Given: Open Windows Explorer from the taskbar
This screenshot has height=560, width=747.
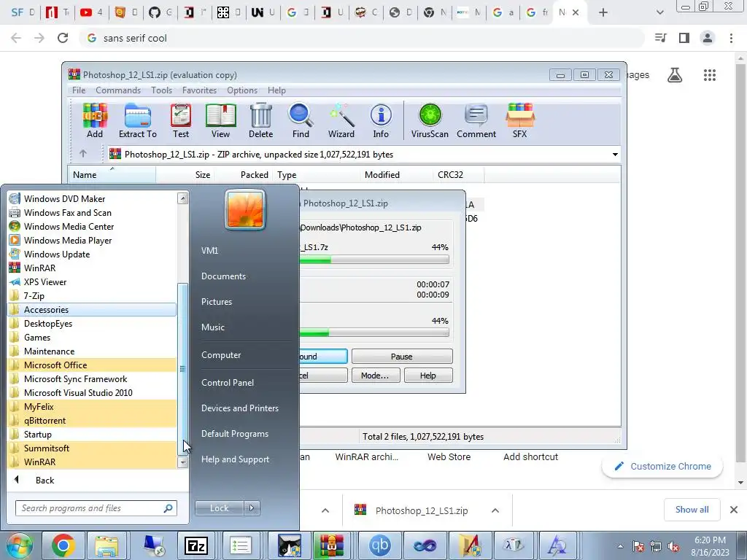Looking at the screenshot, I should 107,545.
